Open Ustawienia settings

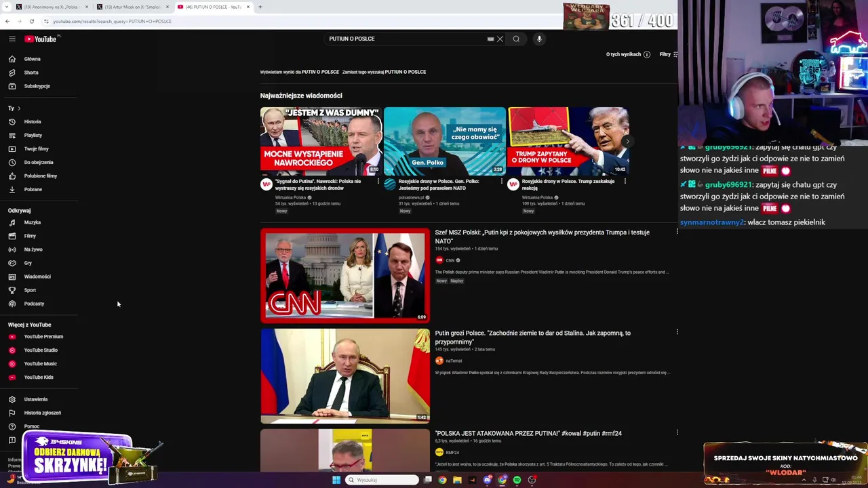(x=36, y=399)
